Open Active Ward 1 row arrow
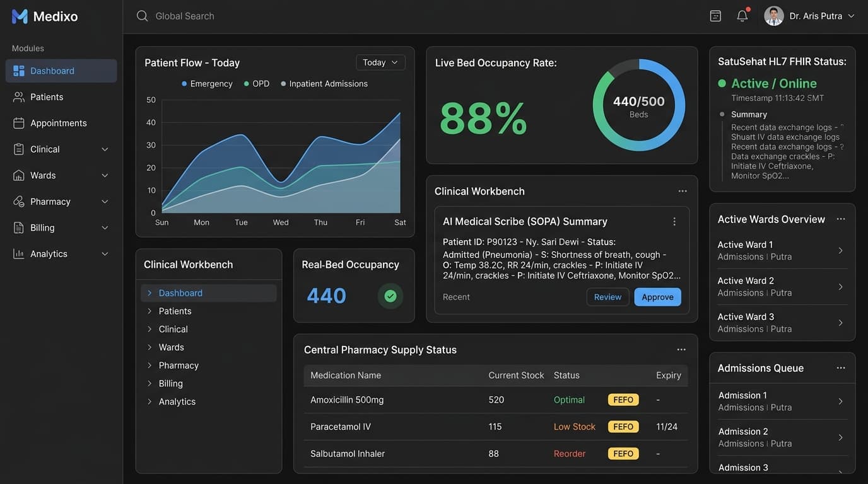Screen dimensions: 868x484 coord(841,251)
